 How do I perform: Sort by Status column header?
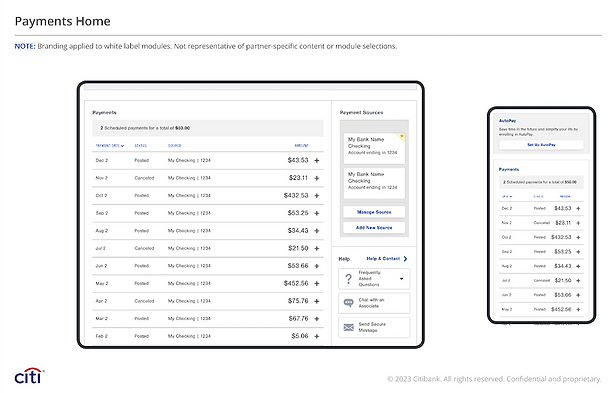pos(140,146)
